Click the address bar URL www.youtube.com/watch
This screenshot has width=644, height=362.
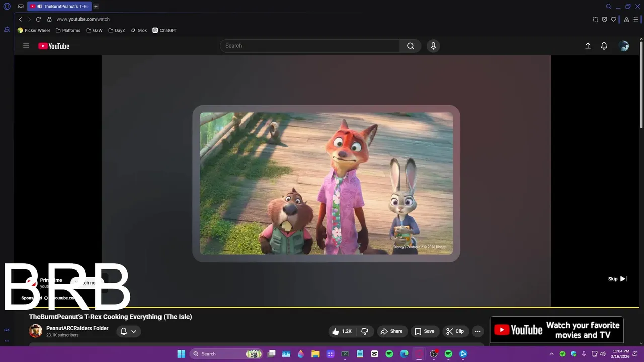click(x=83, y=19)
